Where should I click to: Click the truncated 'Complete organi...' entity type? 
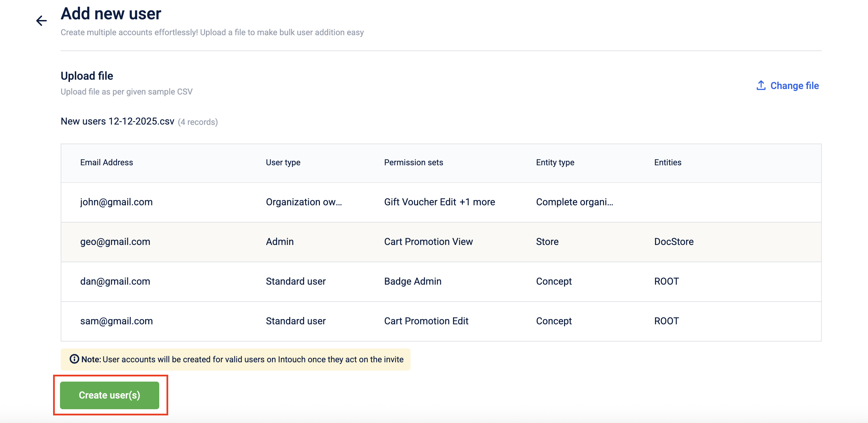574,202
